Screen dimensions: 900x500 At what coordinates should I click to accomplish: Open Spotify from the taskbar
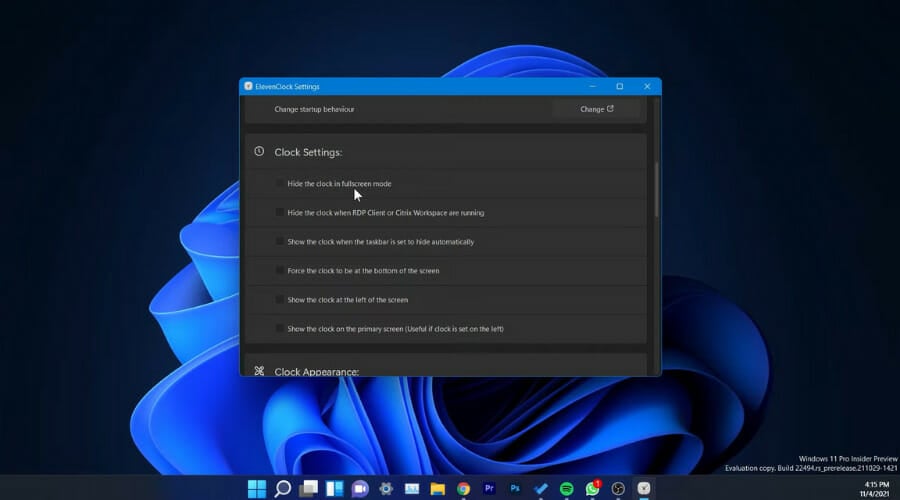click(x=567, y=489)
